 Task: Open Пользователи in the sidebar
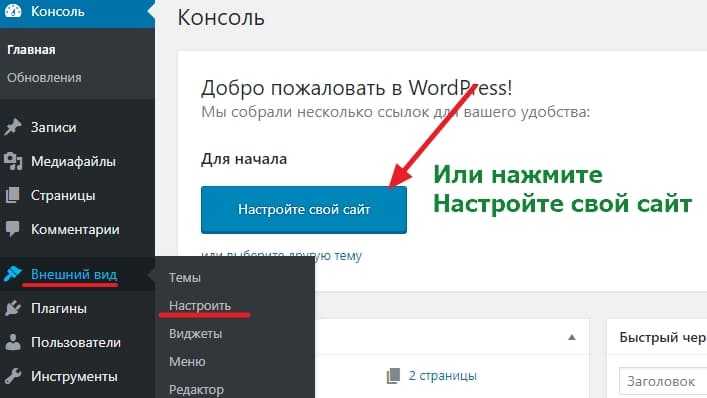click(x=77, y=342)
